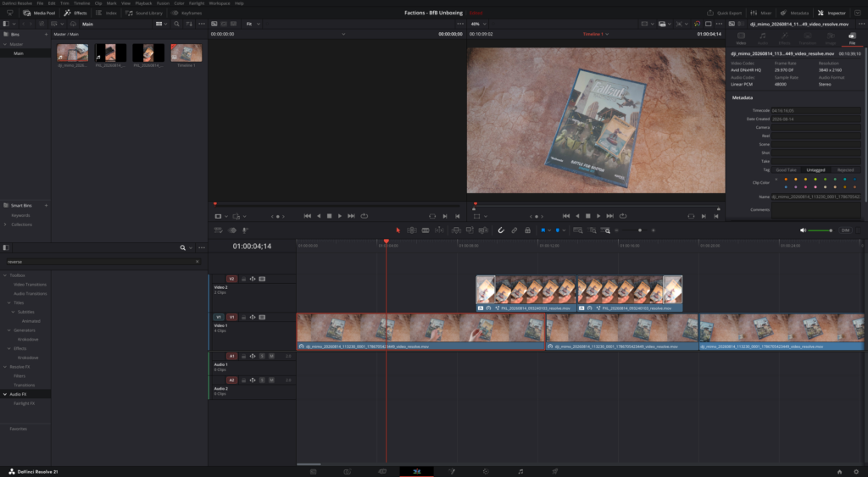
Task: Select the Video Transitions effects category
Action: (30, 285)
